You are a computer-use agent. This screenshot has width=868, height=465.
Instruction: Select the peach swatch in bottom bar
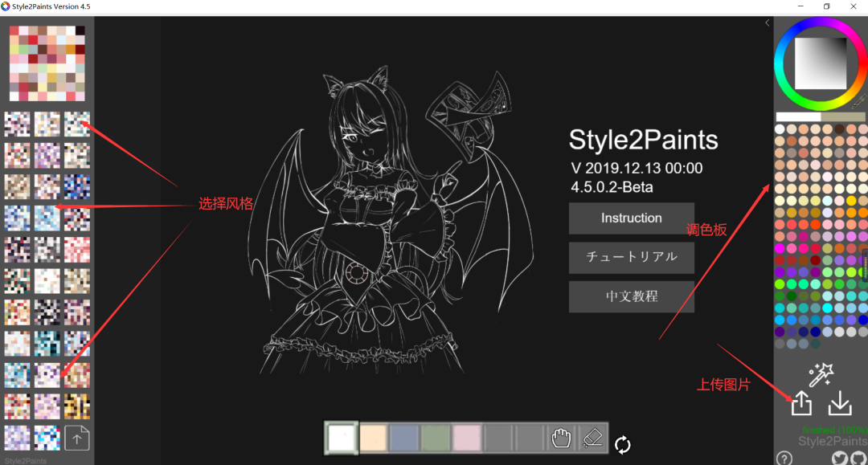coord(373,438)
